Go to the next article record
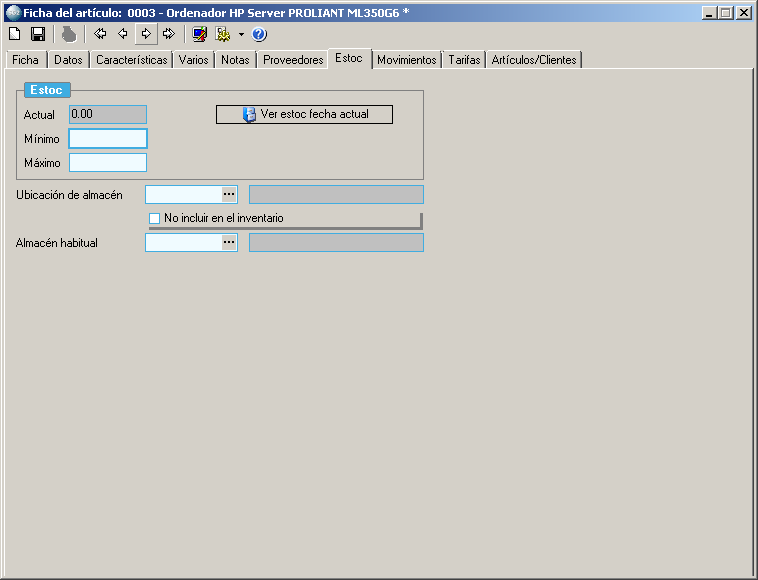 click(x=146, y=34)
